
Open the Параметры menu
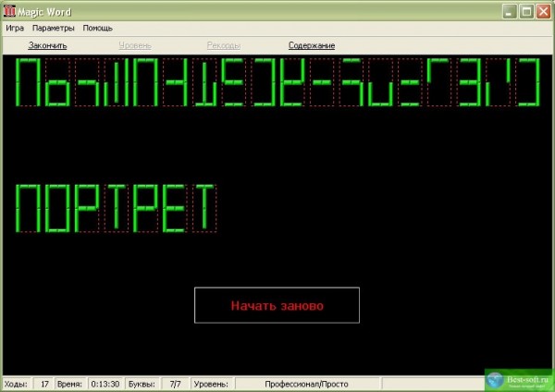pyautogui.click(x=54, y=28)
